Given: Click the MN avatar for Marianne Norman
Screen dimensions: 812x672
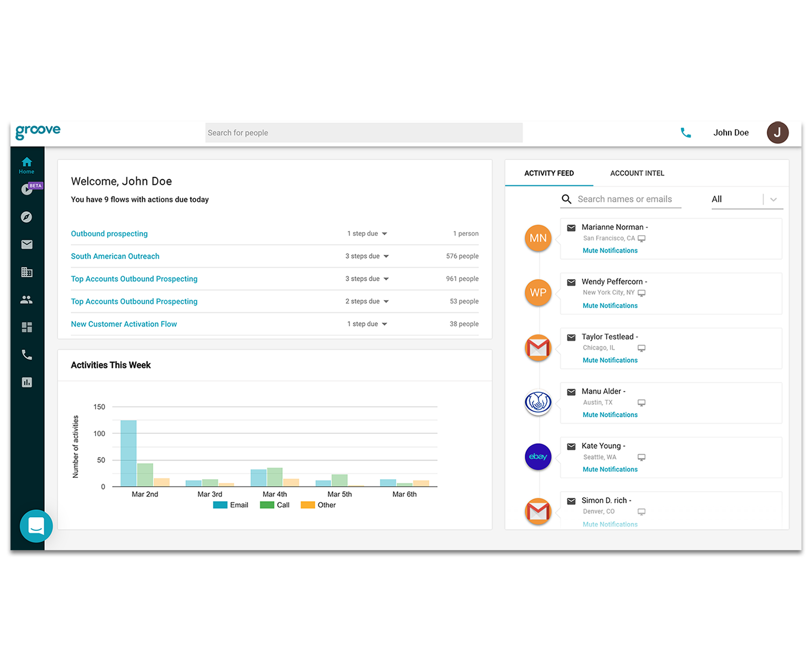Looking at the screenshot, I should (x=538, y=238).
